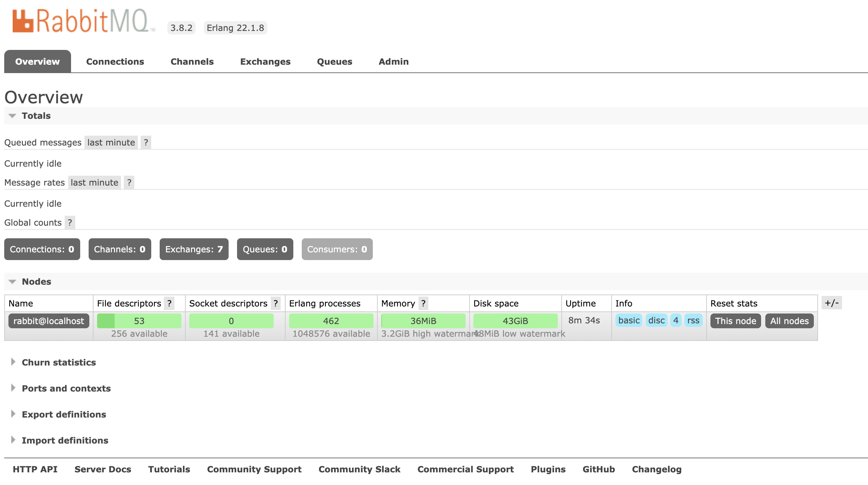
Task: Expand Ports and contexts section
Action: click(x=66, y=388)
